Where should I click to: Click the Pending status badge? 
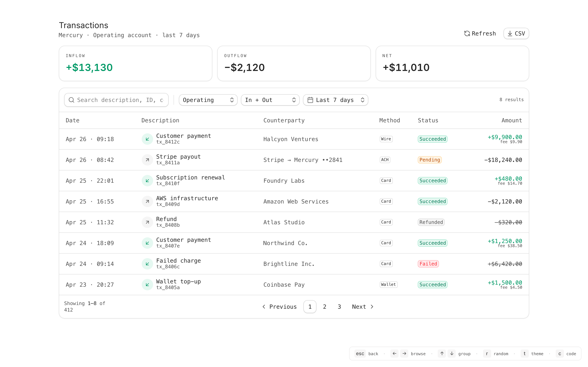click(x=429, y=160)
